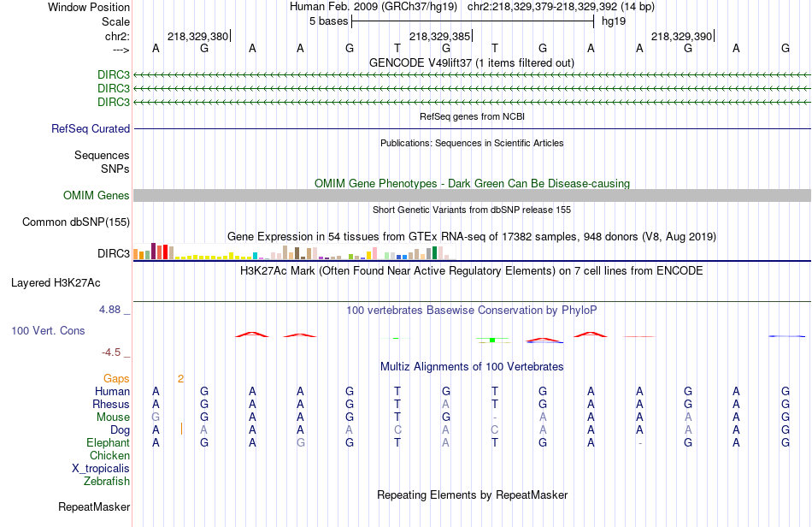Click the SNPs track label

point(115,169)
